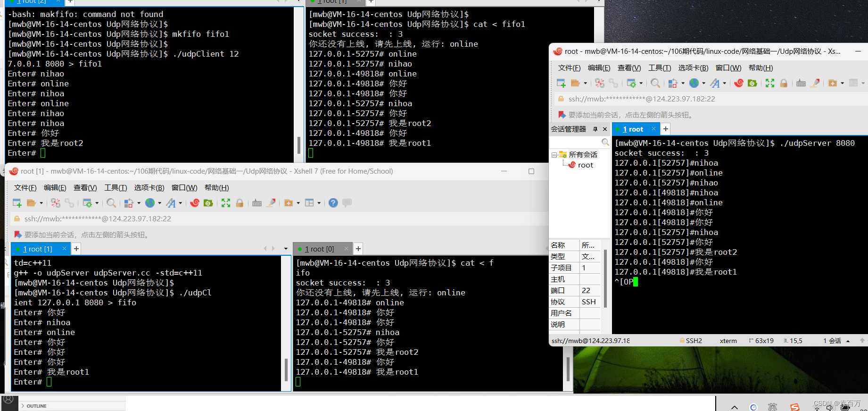
Task: Click globe encoding icon in root [1] toolbar
Action: pos(150,203)
